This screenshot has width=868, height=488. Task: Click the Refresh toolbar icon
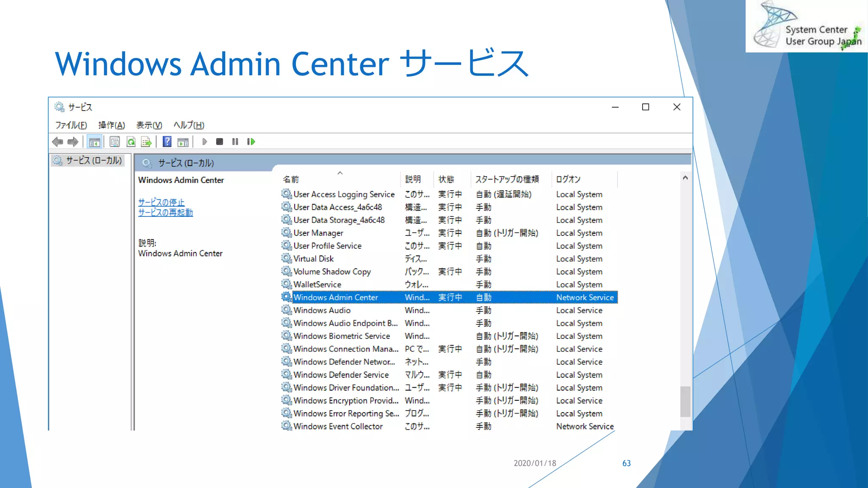[131, 142]
